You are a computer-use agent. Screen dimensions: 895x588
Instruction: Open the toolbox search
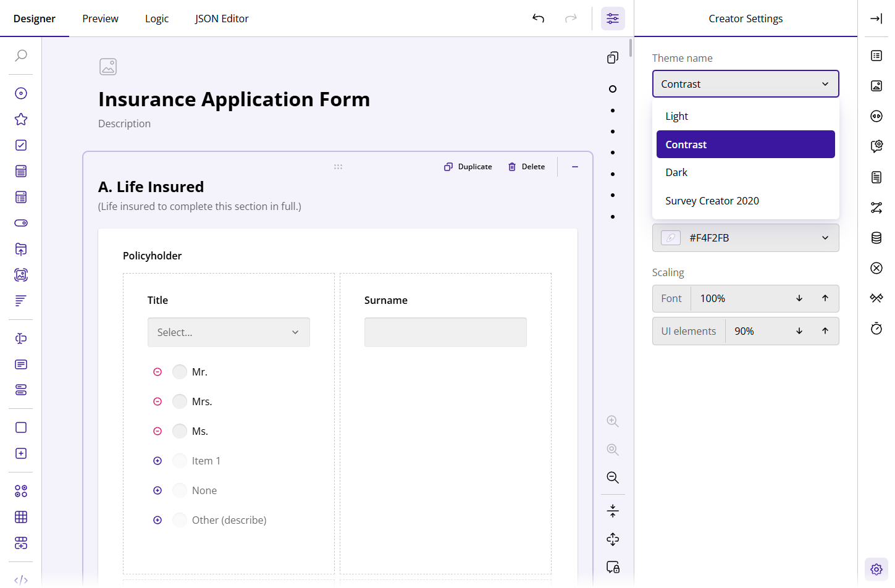pos(20,56)
